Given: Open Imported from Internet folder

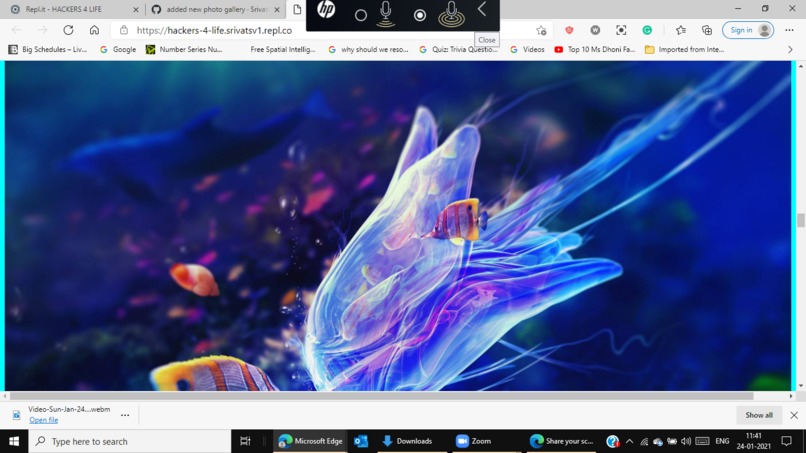Looking at the screenshot, I should pos(685,49).
